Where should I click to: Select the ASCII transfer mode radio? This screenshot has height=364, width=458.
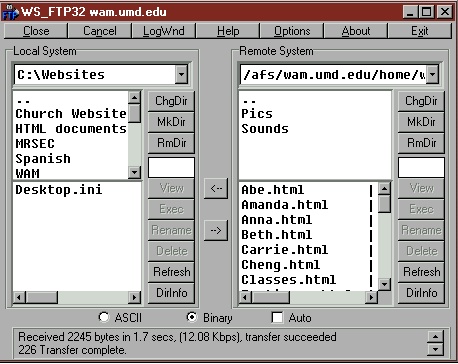tap(104, 317)
